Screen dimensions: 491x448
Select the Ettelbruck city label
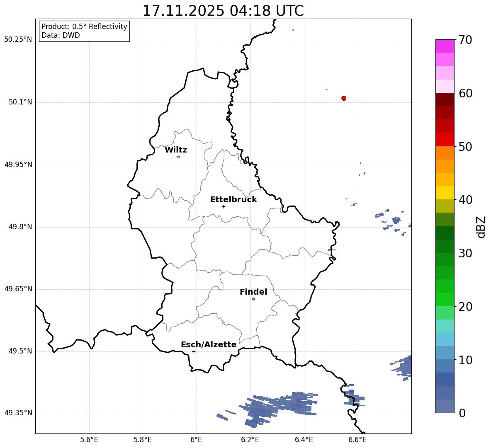click(x=233, y=200)
